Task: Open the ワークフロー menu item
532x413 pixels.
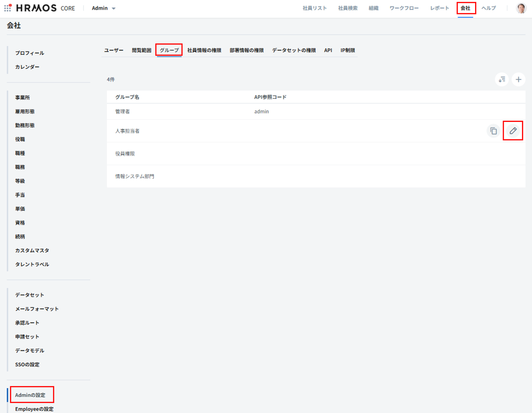Action: tap(404, 8)
